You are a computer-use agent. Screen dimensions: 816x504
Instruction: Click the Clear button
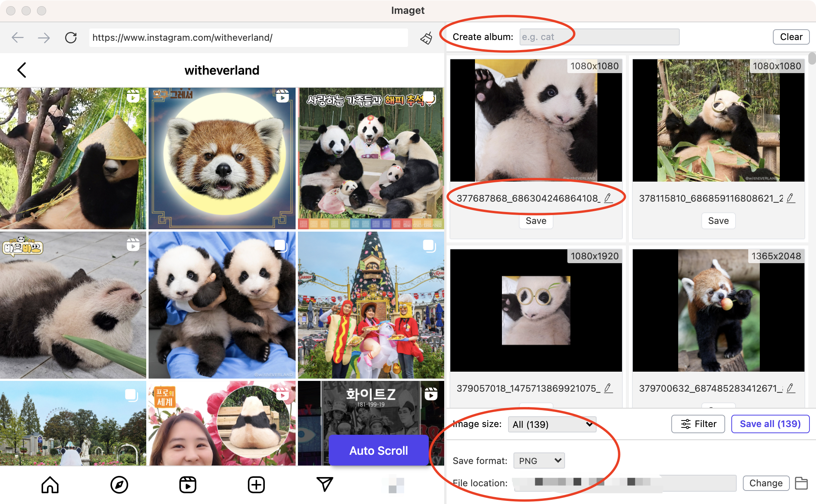click(790, 37)
